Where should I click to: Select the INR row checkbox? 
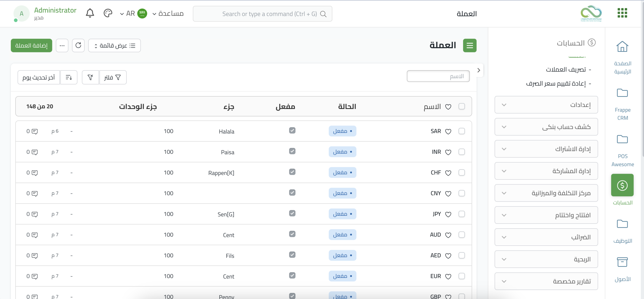(462, 152)
